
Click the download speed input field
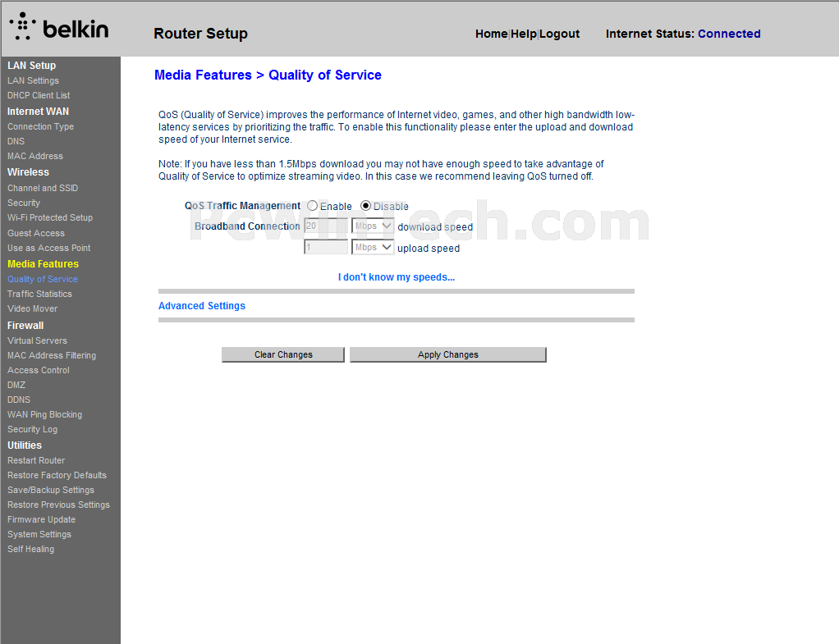pos(326,226)
